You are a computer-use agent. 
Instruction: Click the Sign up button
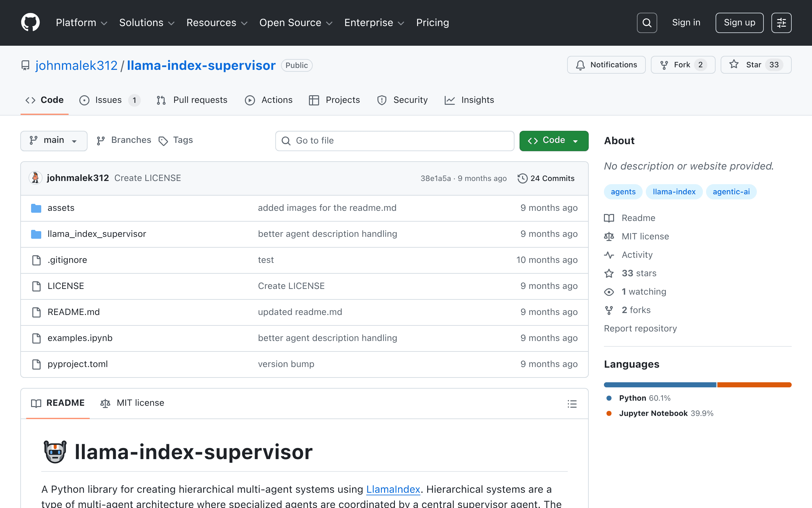click(739, 23)
